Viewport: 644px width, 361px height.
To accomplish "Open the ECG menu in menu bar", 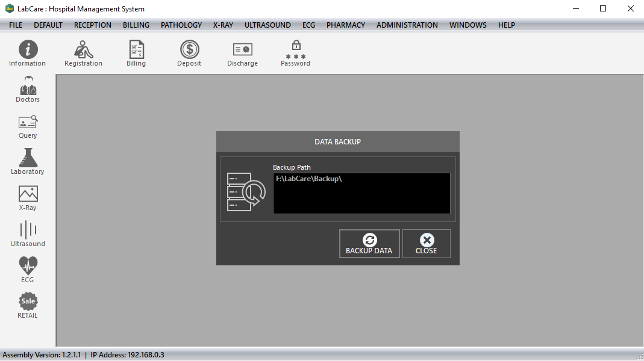I will [x=308, y=25].
